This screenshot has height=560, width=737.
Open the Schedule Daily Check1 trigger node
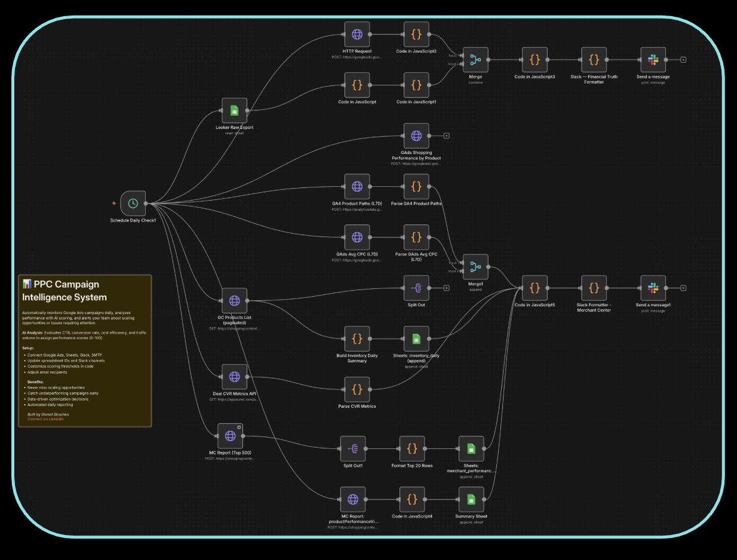pos(133,203)
